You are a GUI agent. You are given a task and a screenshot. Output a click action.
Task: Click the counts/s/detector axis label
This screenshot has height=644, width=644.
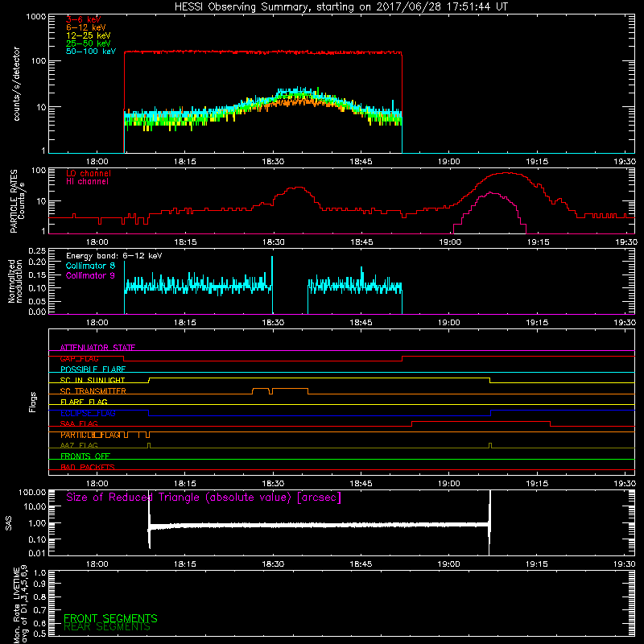coord(17,84)
